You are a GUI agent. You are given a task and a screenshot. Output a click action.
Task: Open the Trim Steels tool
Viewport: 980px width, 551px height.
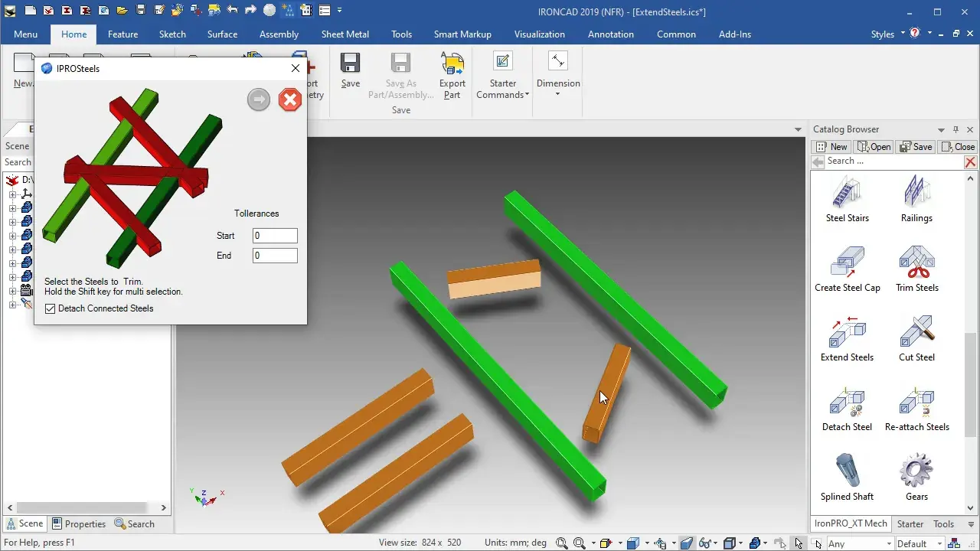click(916, 268)
